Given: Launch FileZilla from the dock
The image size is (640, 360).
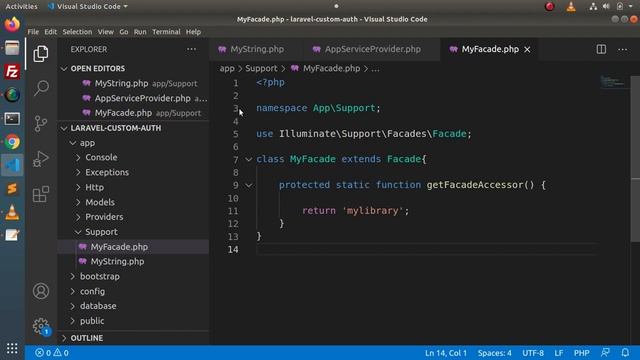Looking at the screenshot, I should pos(12,72).
